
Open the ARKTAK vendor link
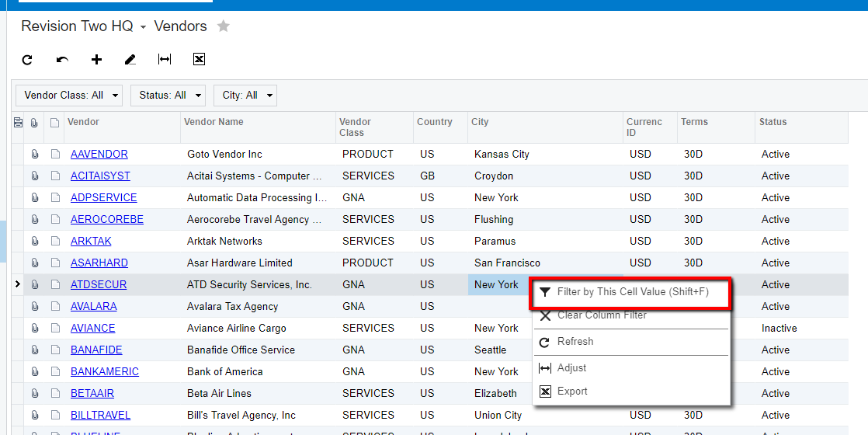pyautogui.click(x=91, y=241)
